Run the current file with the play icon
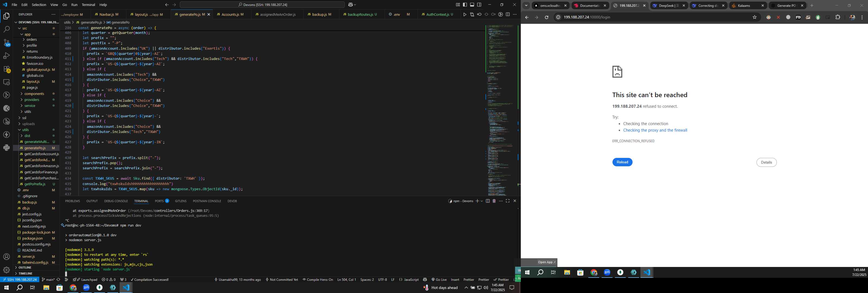 tap(465, 14)
